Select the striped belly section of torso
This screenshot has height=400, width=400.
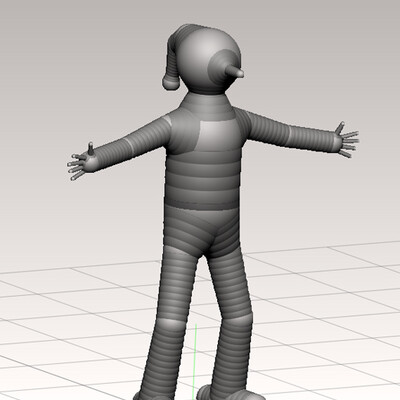pos(203,182)
